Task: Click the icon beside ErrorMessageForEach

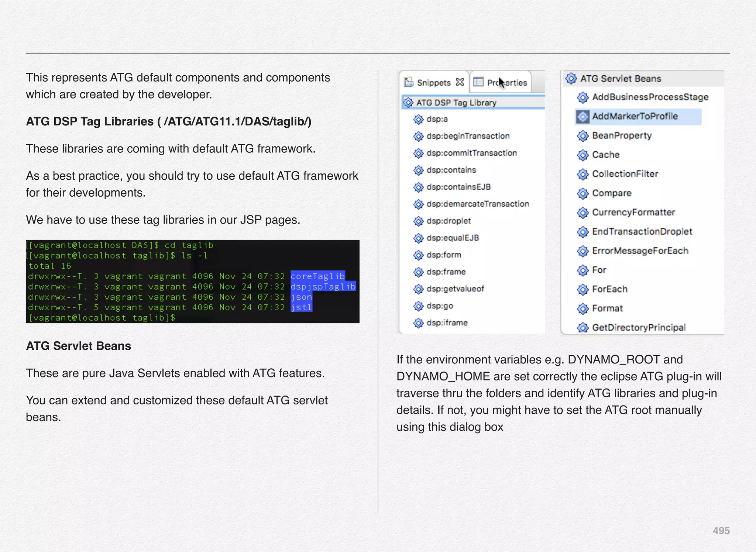Action: pyautogui.click(x=583, y=251)
